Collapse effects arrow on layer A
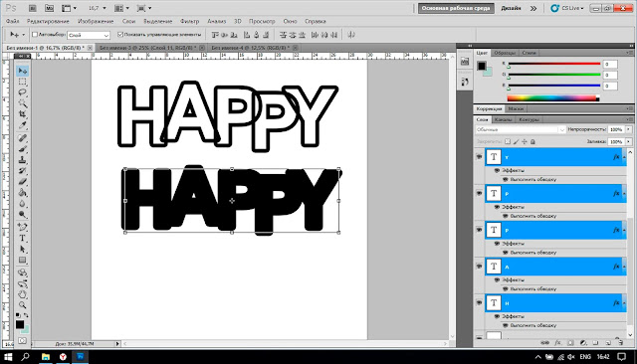This screenshot has width=637, height=364. [x=624, y=267]
